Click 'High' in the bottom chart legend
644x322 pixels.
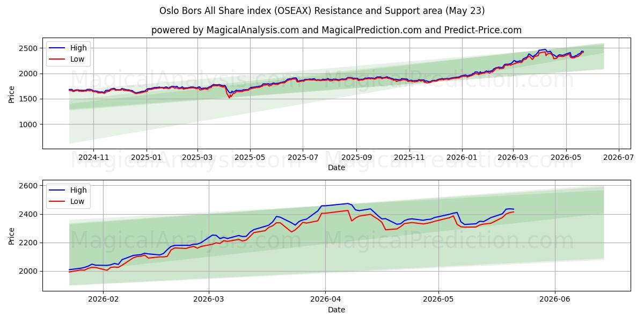[78, 190]
